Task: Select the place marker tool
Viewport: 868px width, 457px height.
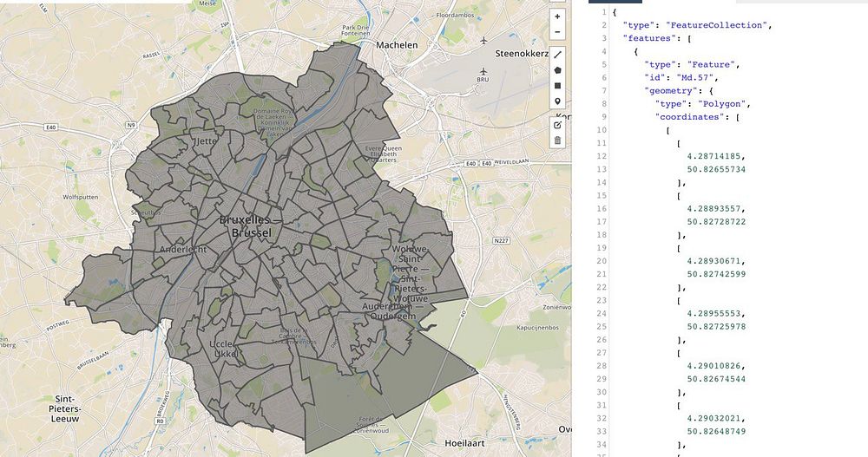Action: [557, 101]
